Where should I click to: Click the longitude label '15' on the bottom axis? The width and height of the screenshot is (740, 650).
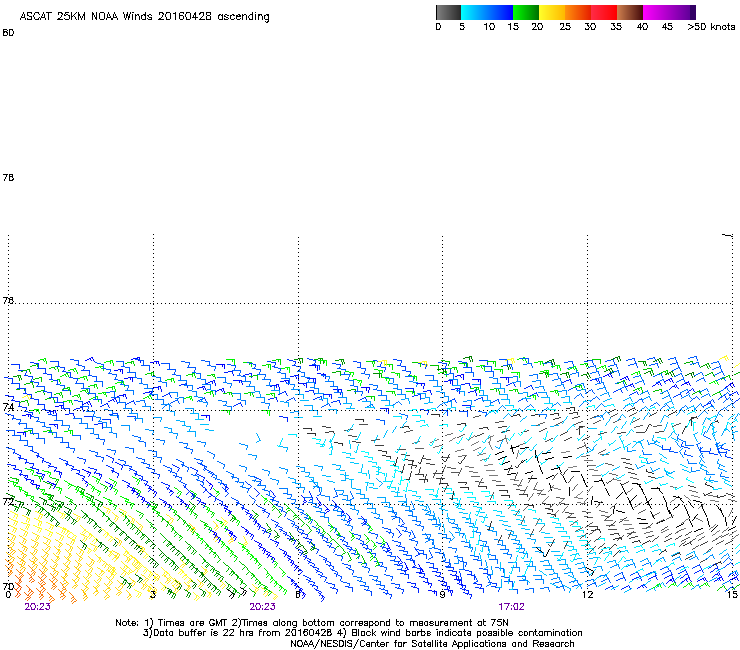[x=732, y=595]
